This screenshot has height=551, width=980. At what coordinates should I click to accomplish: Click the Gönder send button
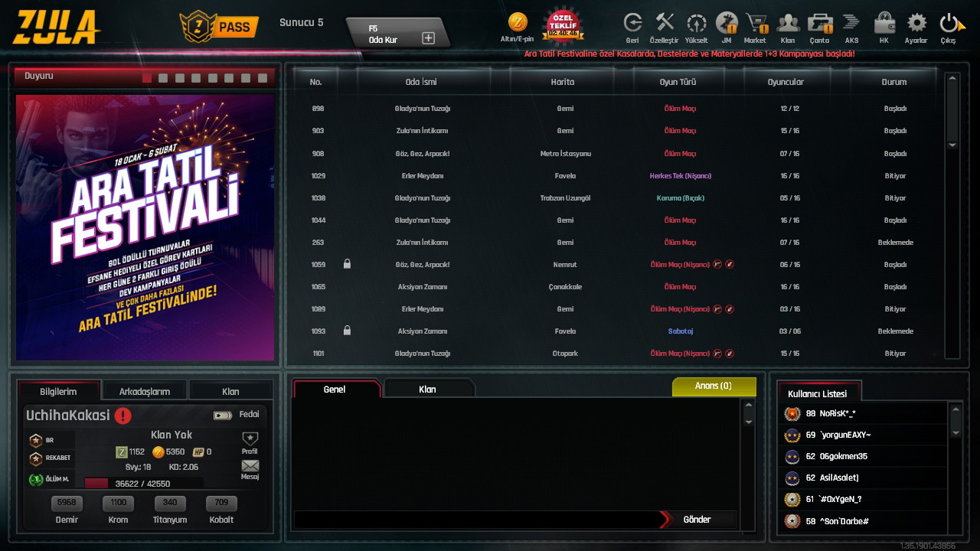[x=697, y=520]
